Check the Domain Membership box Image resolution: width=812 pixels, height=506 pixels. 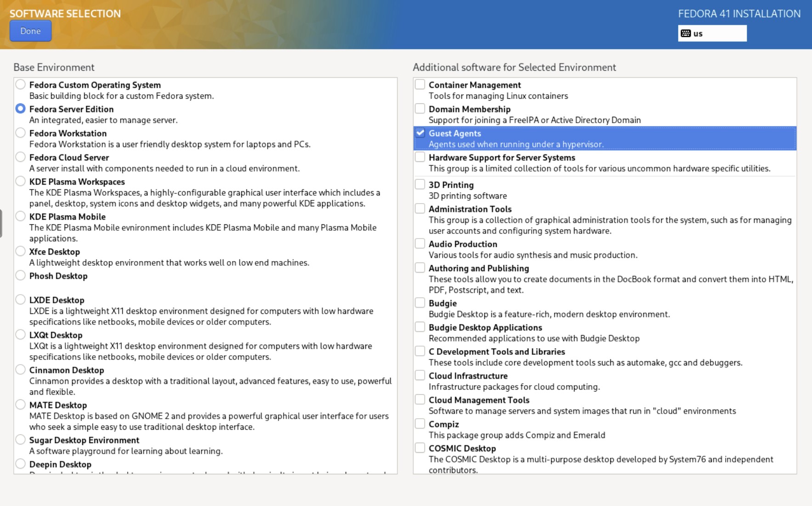point(420,109)
